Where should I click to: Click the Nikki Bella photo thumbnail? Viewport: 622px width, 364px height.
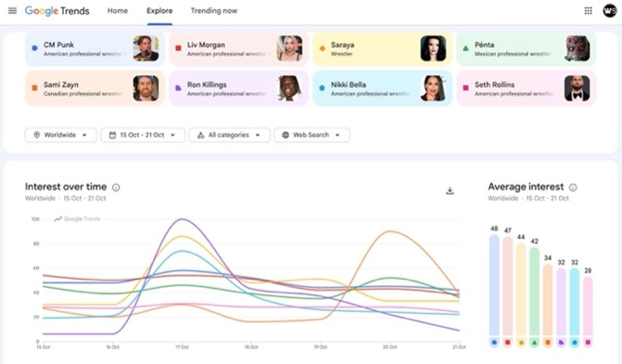coord(433,88)
